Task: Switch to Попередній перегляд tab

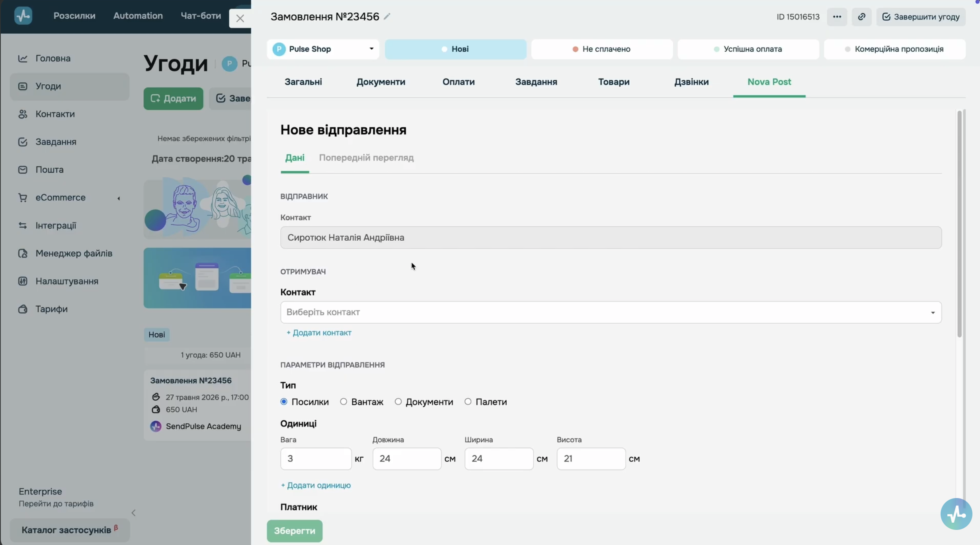Action: [366, 158]
